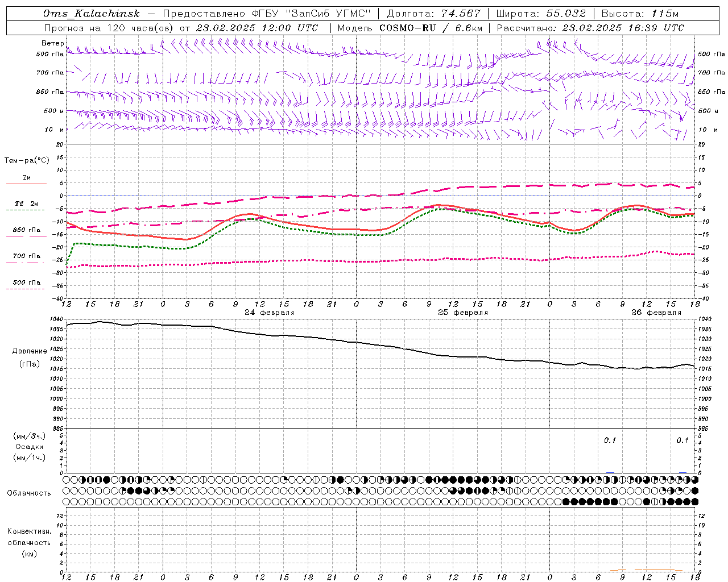
Task: Click the station name Oms_Kalachinsk in header
Action: click(x=91, y=14)
